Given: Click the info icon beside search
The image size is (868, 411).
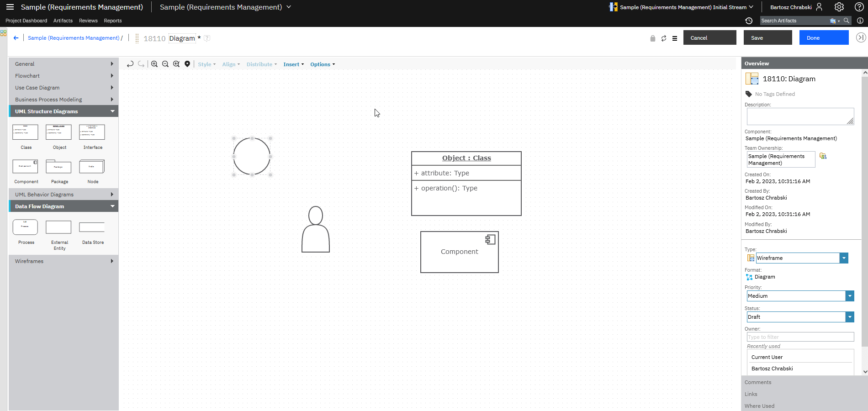Looking at the screenshot, I should click(860, 21).
